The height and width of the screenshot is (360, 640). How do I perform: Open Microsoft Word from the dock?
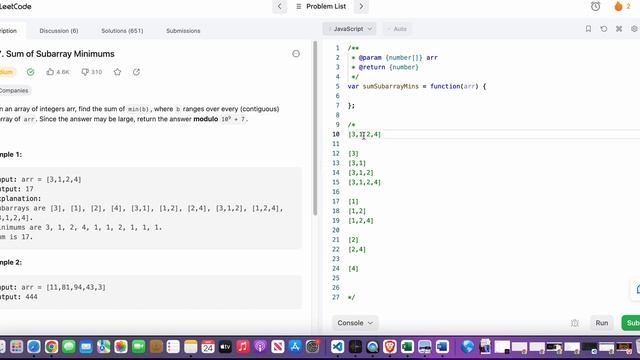click(x=442, y=347)
